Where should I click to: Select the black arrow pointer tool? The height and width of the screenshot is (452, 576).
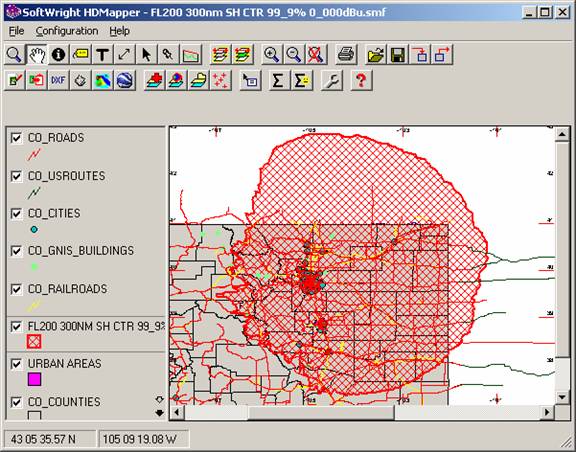pos(147,55)
